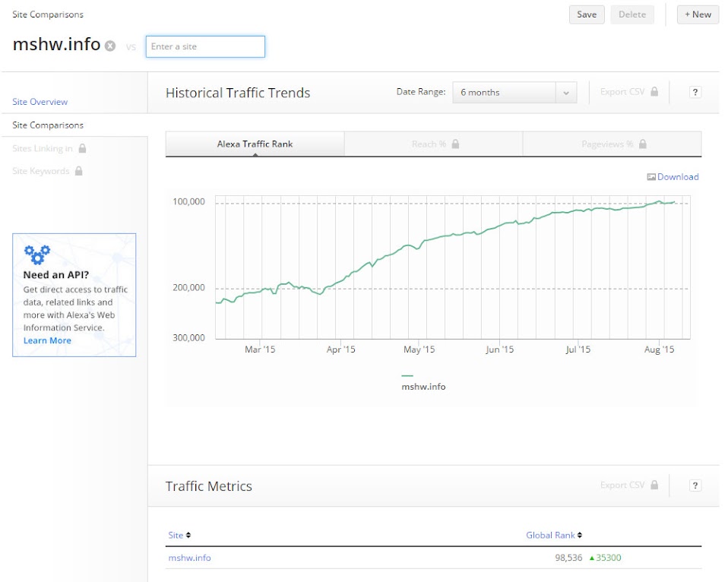This screenshot has height=582, width=728.
Task: Select the locked Site Keywords item
Action: (x=41, y=171)
